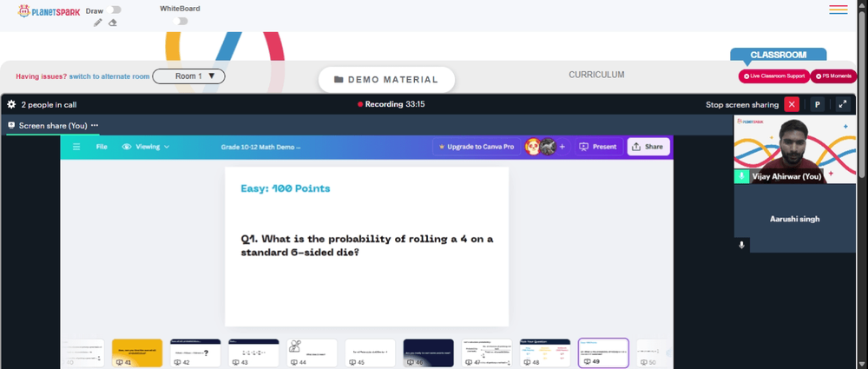Image resolution: width=868 pixels, height=369 pixels.
Task: Toggle the WhiteBoard switch
Action: (x=180, y=21)
